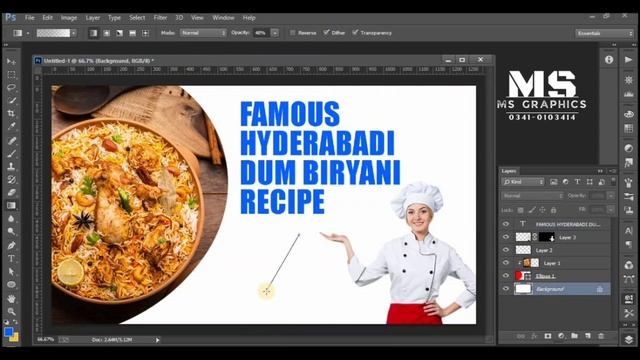640x360 pixels.
Task: Select the Eraser tool
Action: pos(11,192)
